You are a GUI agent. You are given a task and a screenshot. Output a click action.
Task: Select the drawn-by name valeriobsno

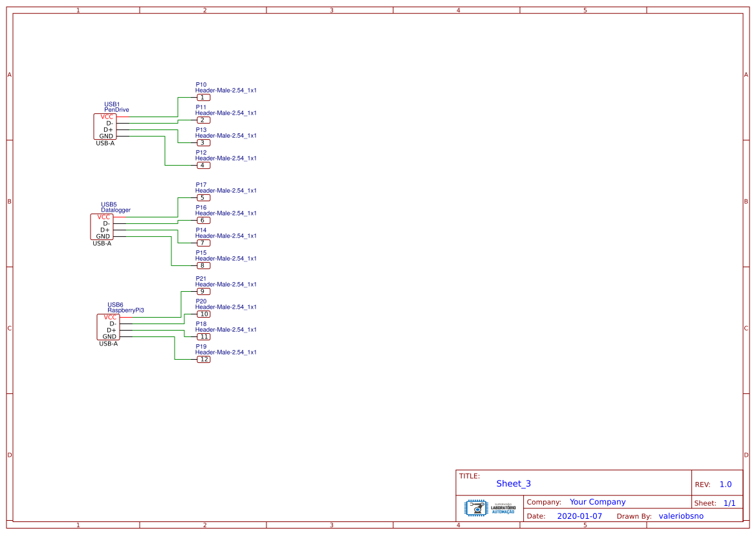tap(681, 516)
